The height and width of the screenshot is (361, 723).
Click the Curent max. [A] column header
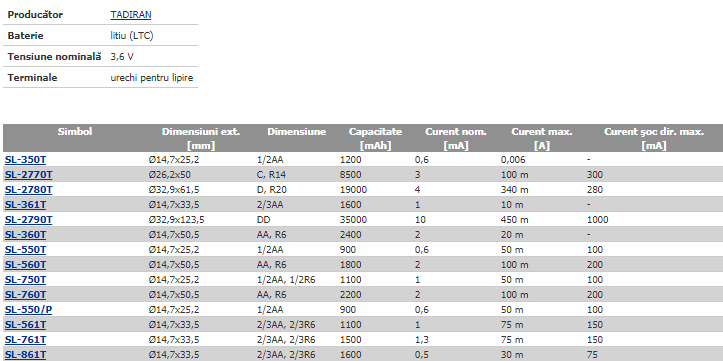coord(542,138)
